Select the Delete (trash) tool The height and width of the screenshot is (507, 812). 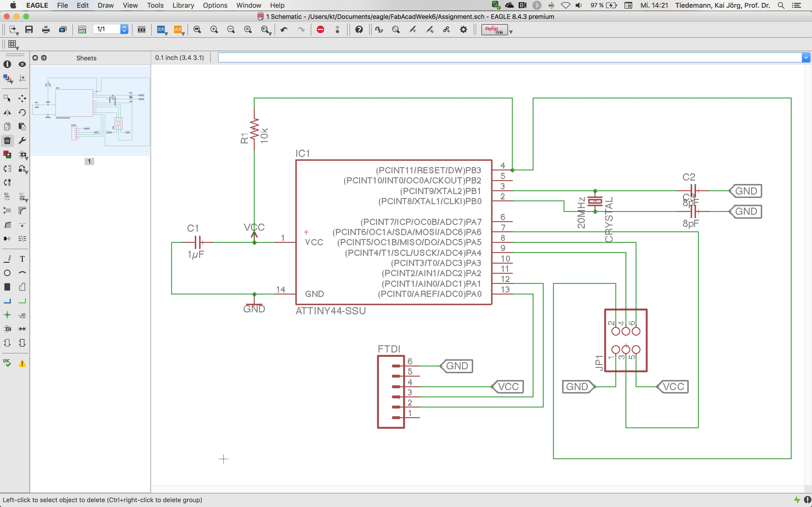coord(7,141)
